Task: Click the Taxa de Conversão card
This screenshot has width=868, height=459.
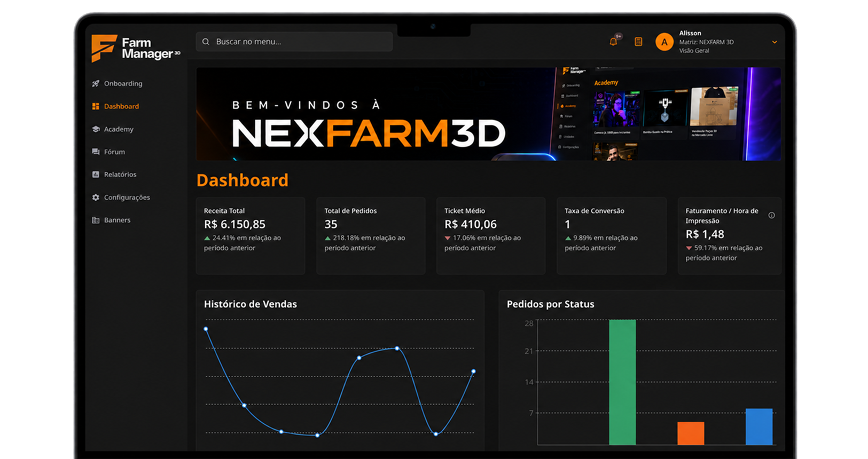Action: point(612,236)
